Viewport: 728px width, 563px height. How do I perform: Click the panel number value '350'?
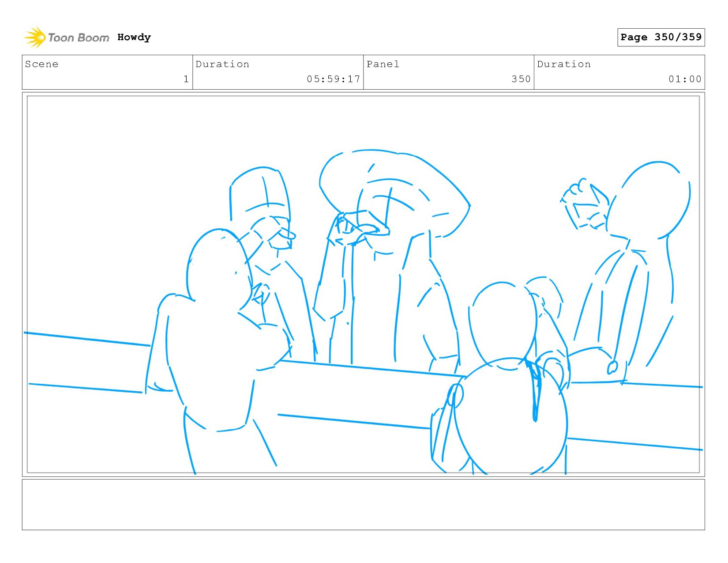pyautogui.click(x=521, y=79)
